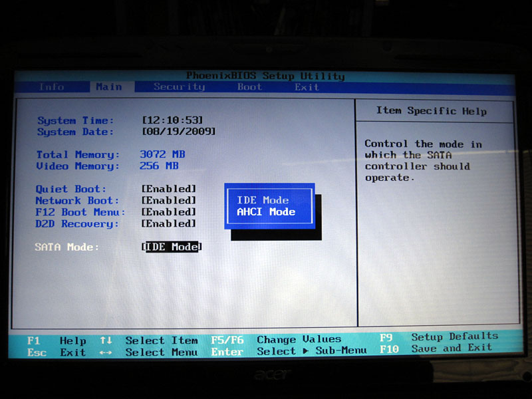Click the 3072 MB memory value
This screenshot has width=532, height=399.
tap(162, 154)
